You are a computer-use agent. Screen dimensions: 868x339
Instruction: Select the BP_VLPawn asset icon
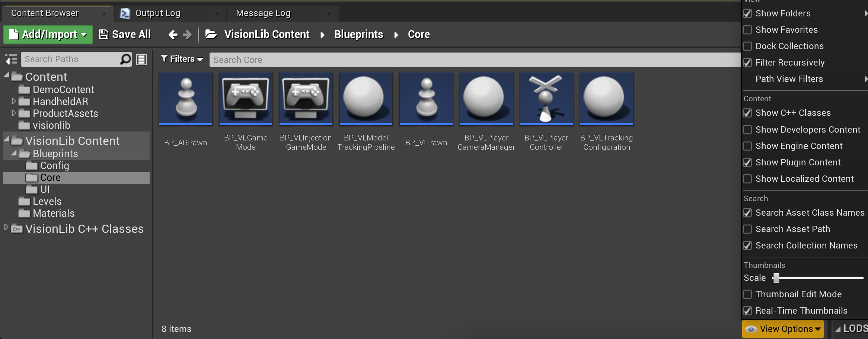tap(426, 98)
